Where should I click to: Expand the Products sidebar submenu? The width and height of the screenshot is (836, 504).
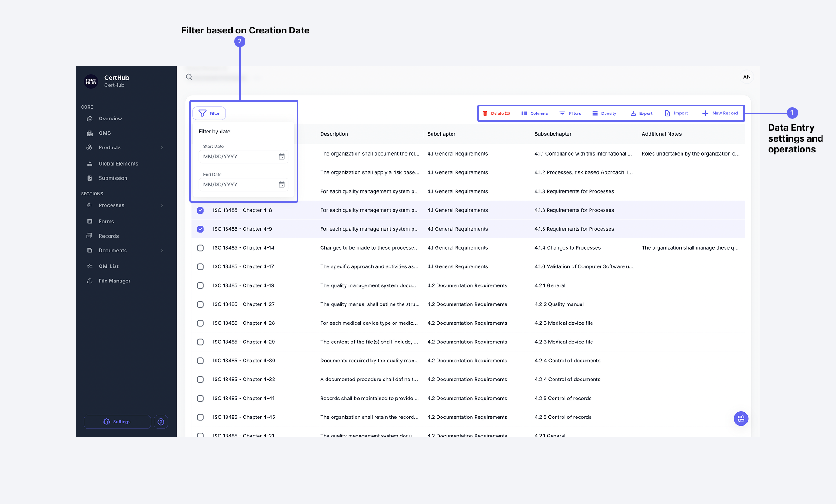click(x=162, y=147)
